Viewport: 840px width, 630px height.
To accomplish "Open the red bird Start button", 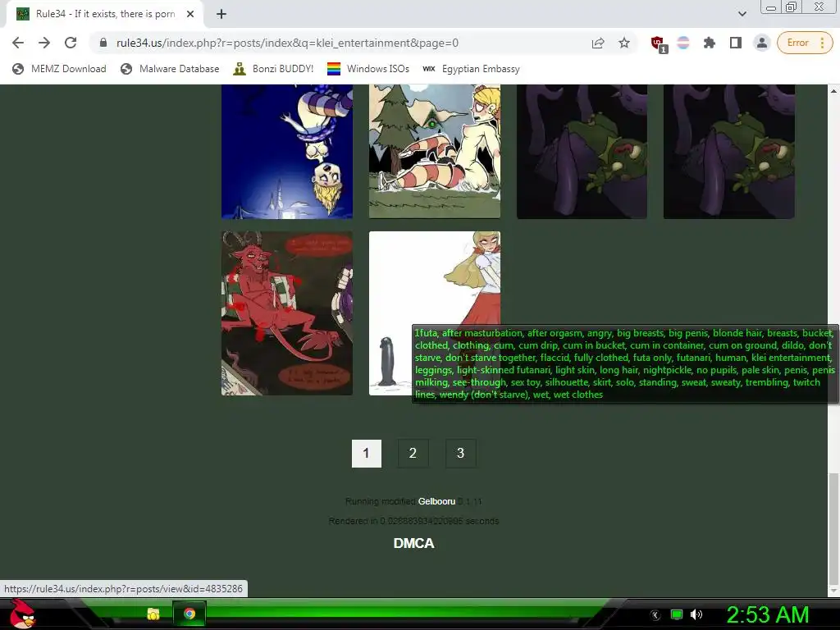I will [x=22, y=614].
